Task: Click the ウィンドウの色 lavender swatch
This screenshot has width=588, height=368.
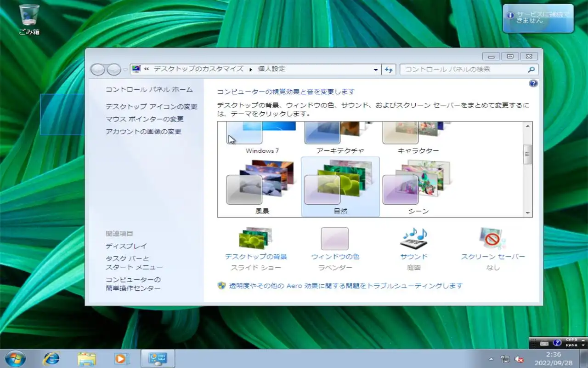Action: (334, 239)
